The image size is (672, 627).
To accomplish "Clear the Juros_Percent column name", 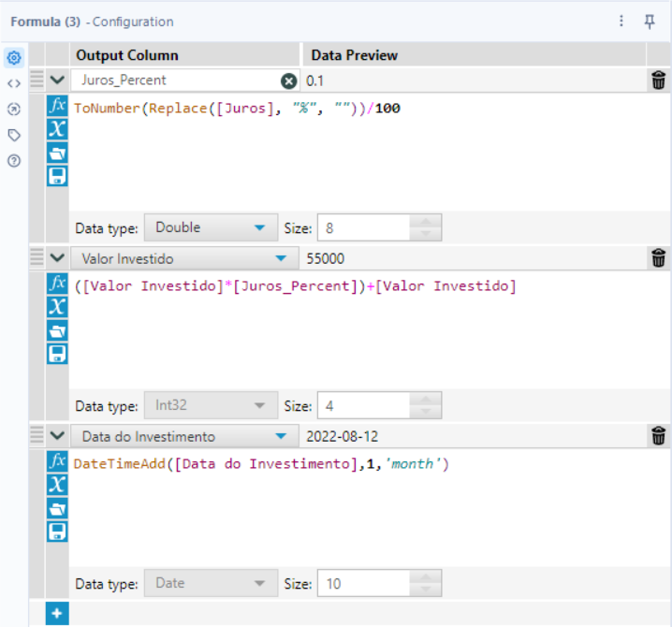I will tap(289, 80).
